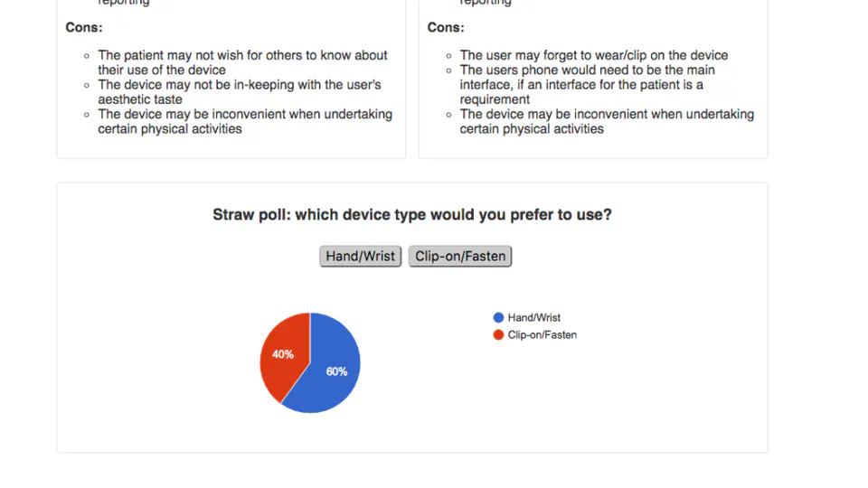The width and height of the screenshot is (868, 488).
Task: Click the bullet marker before 'The user may forget'
Action: click(448, 56)
